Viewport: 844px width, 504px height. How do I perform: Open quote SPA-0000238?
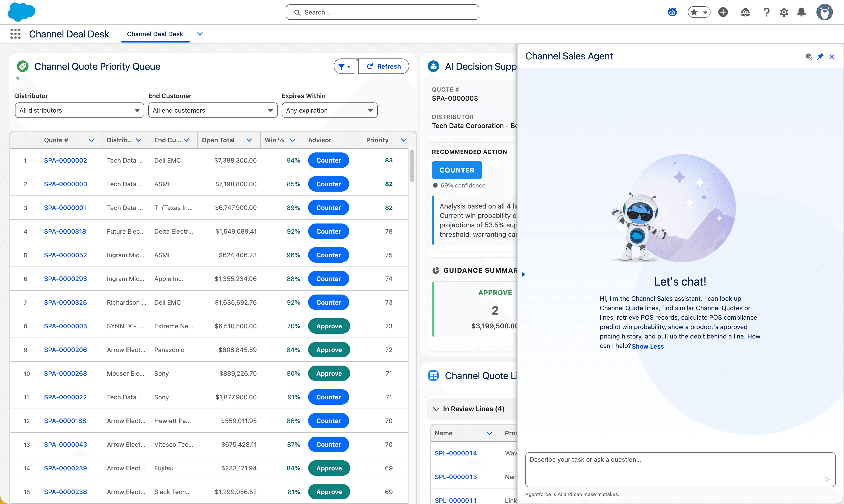pyautogui.click(x=65, y=492)
